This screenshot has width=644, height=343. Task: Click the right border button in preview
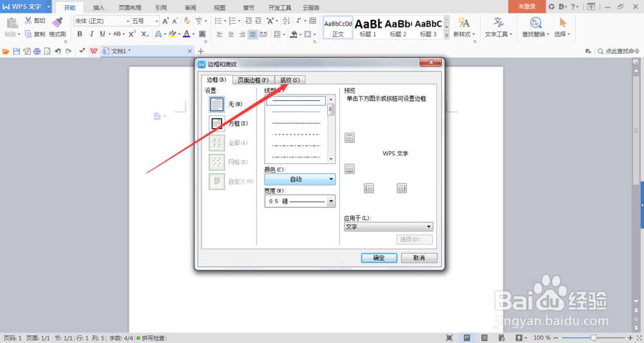[x=402, y=189]
